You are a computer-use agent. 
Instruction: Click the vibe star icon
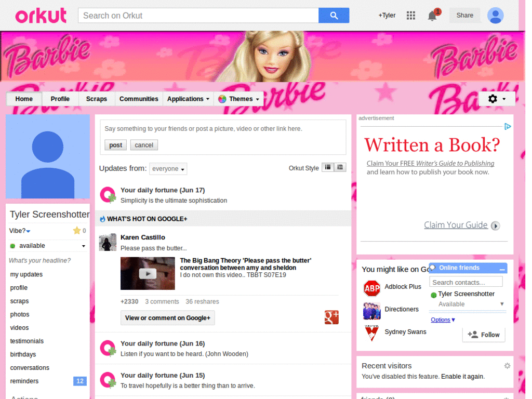(x=77, y=231)
